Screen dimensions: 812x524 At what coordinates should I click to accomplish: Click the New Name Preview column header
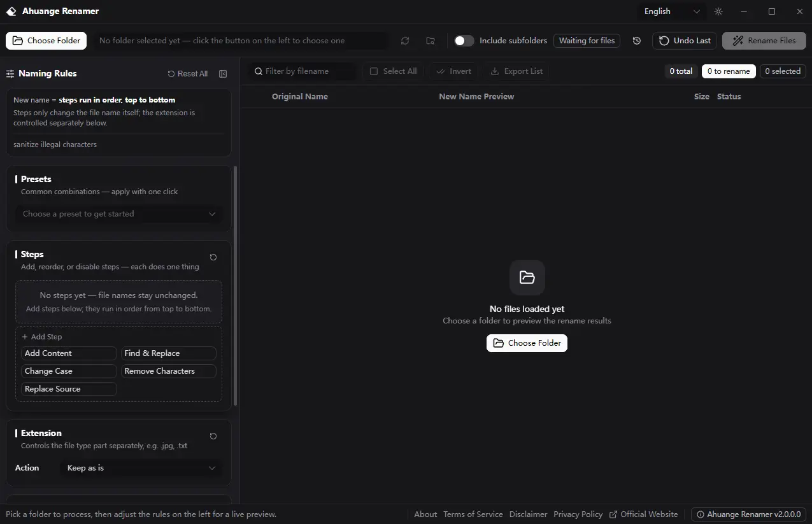click(x=476, y=97)
